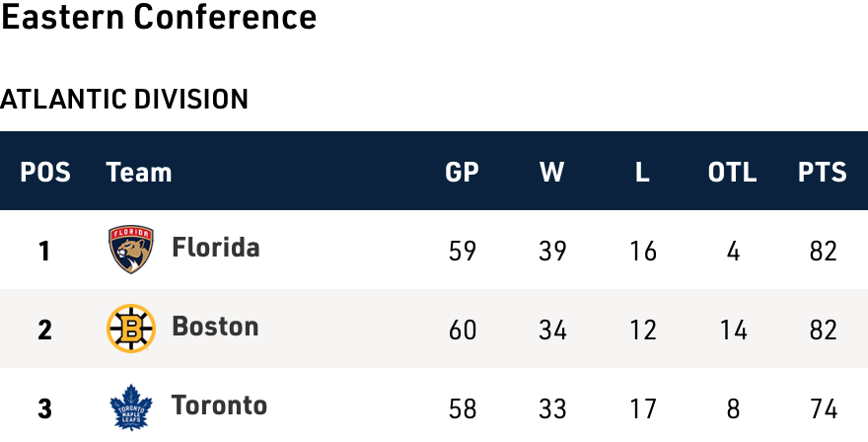868x442 pixels.
Task: Click Toronto's 58 games played cell
Action: (462, 408)
